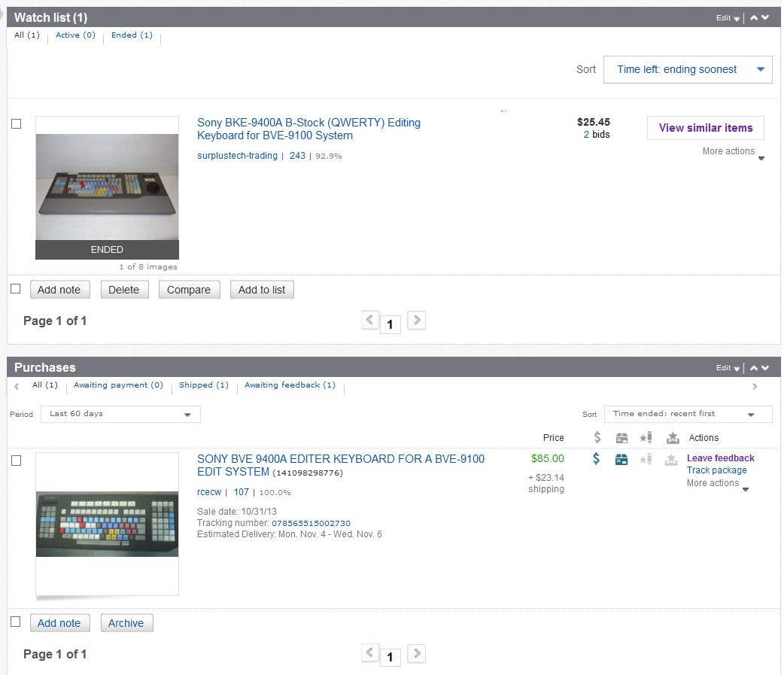Click package column header icon in Purchases
The image size is (784, 675).
coord(621,438)
